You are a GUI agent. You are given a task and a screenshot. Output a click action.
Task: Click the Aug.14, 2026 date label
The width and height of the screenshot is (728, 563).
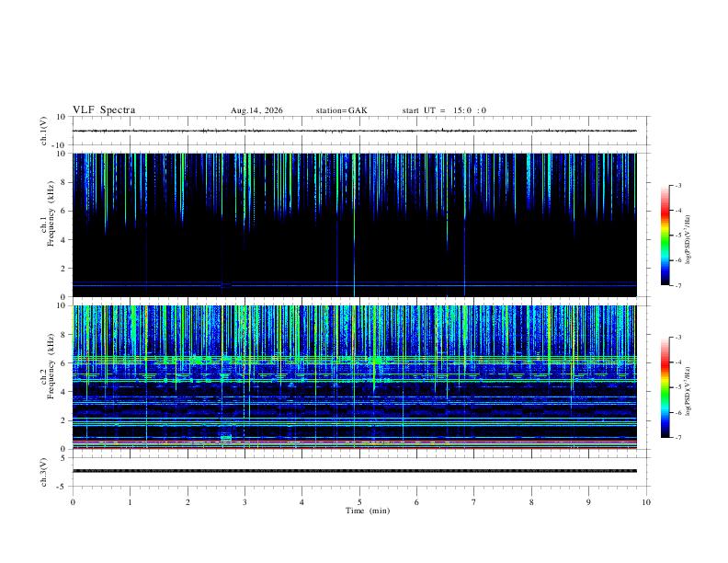(256, 110)
